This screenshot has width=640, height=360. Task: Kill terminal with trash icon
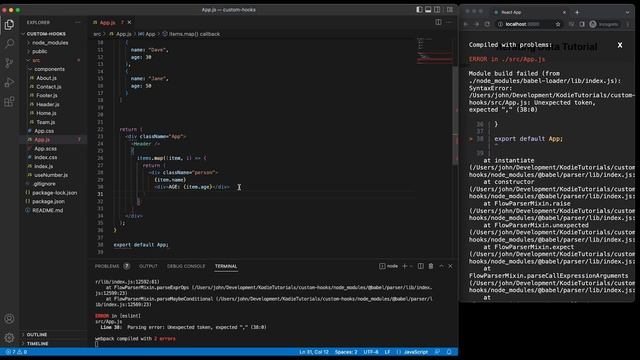point(431,266)
